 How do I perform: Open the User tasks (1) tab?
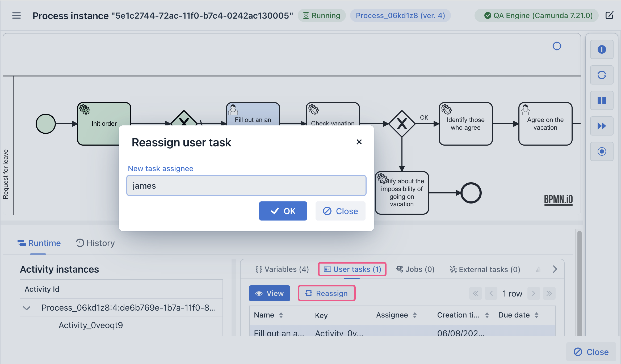pos(352,269)
